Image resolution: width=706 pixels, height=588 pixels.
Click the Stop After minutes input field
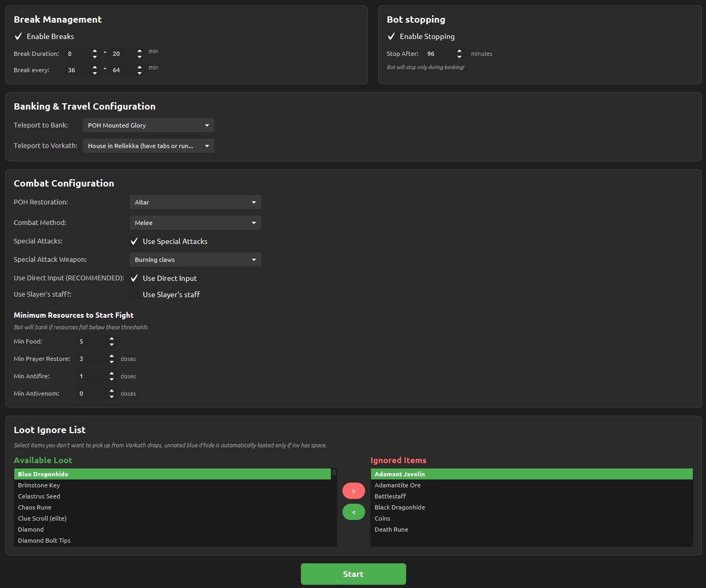[438, 54]
